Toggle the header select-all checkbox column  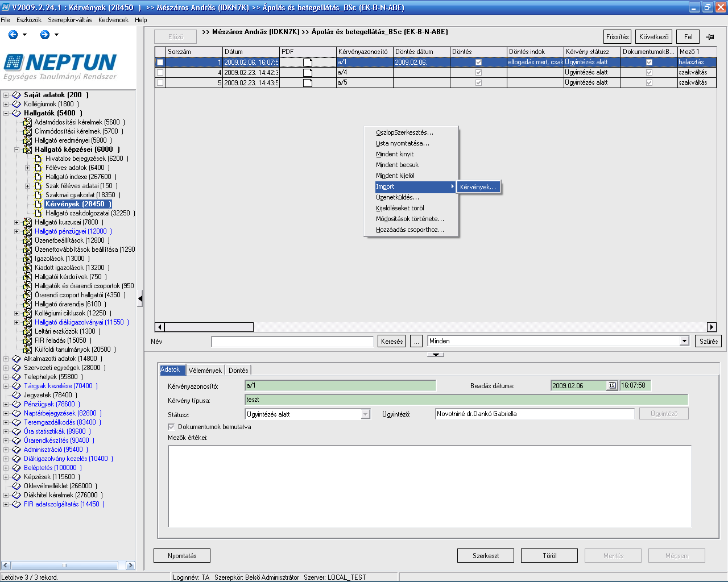tap(160, 52)
